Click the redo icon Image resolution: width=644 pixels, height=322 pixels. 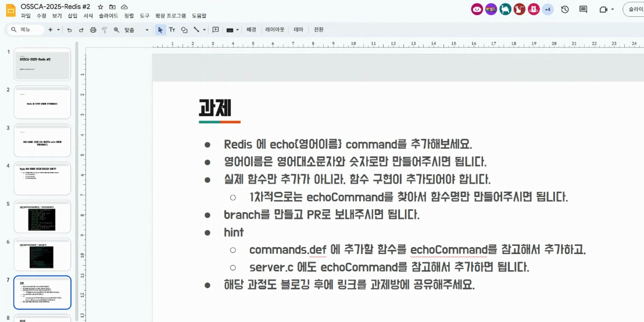coord(81,30)
